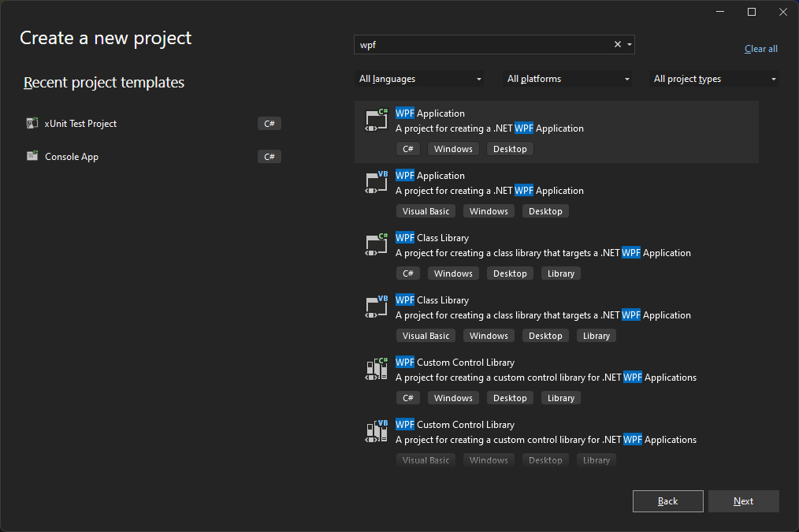Click the Console App template icon
The image size is (799, 532).
coord(32,156)
